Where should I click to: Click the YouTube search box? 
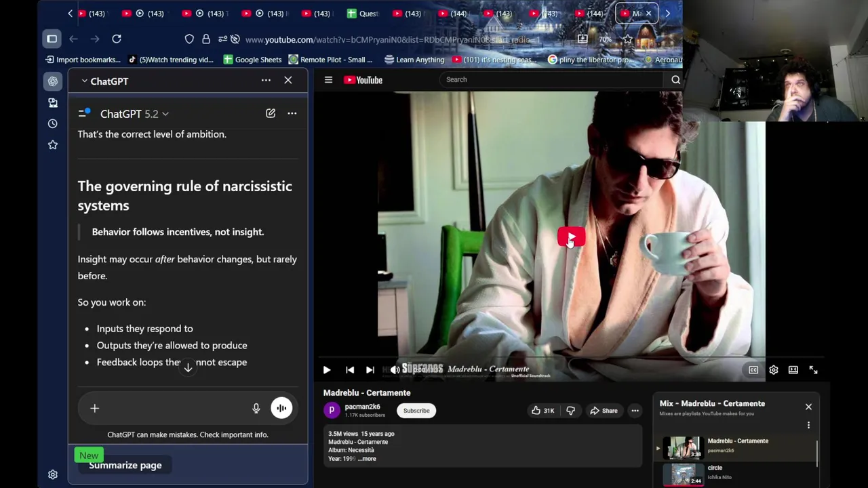(551, 79)
